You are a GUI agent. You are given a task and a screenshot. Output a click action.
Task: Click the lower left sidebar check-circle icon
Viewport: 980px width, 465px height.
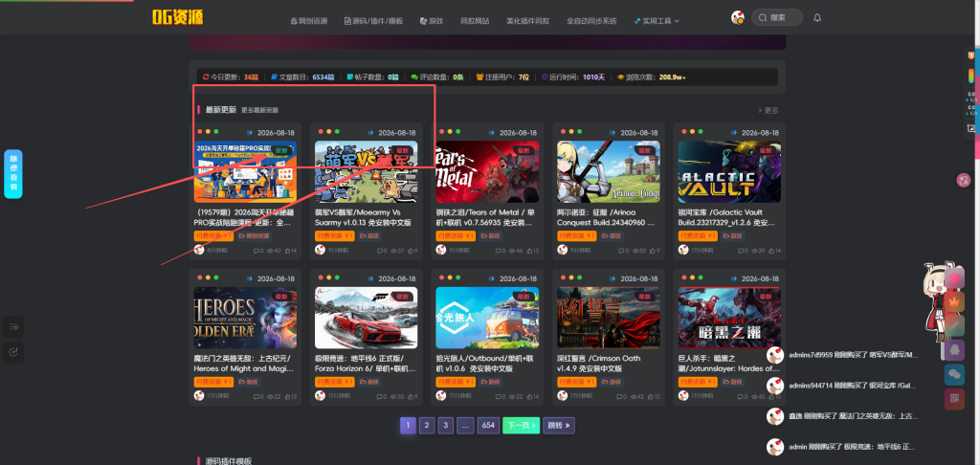(13, 352)
